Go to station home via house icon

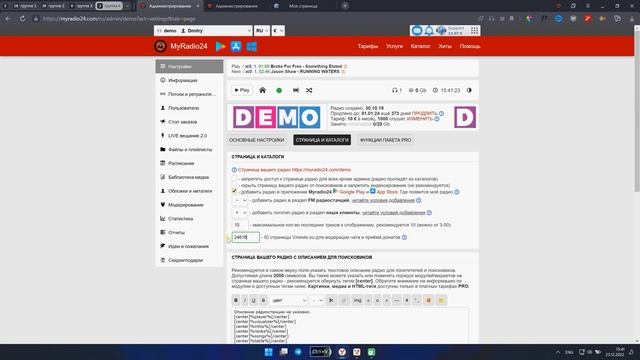click(x=262, y=90)
